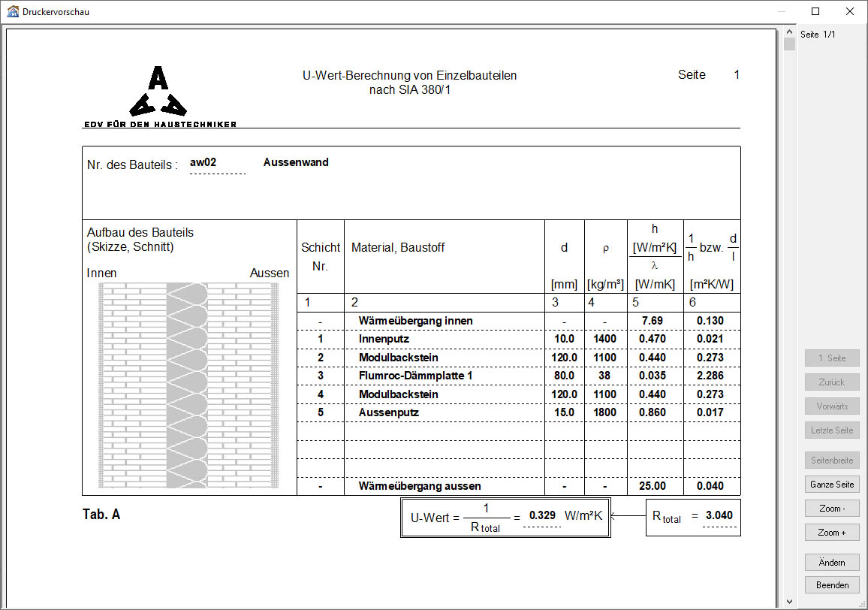
Task: Click the value 25.00 in Wärmeübergang aussen row
Action: [652, 487]
